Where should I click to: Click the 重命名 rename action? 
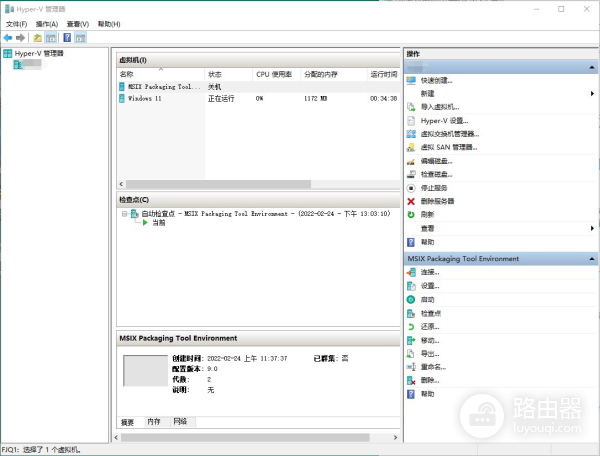tap(433, 367)
